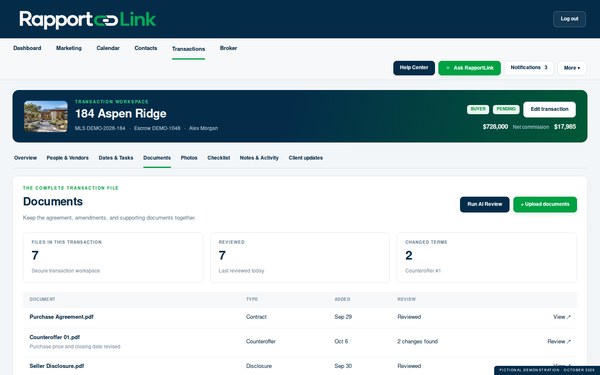Open Seller Disclosure.pdf
This screenshot has width=600, height=375.
pyautogui.click(x=57, y=366)
